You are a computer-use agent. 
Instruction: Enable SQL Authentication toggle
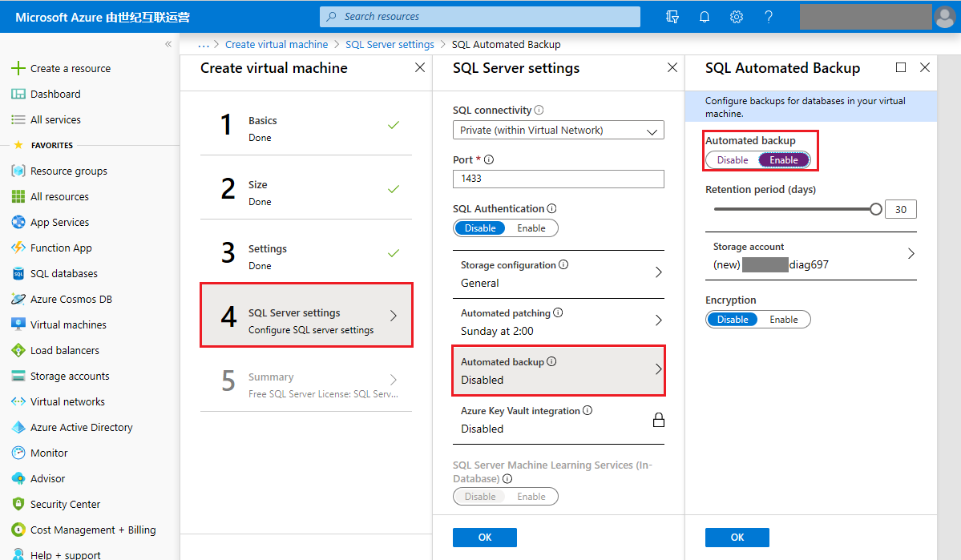(531, 228)
